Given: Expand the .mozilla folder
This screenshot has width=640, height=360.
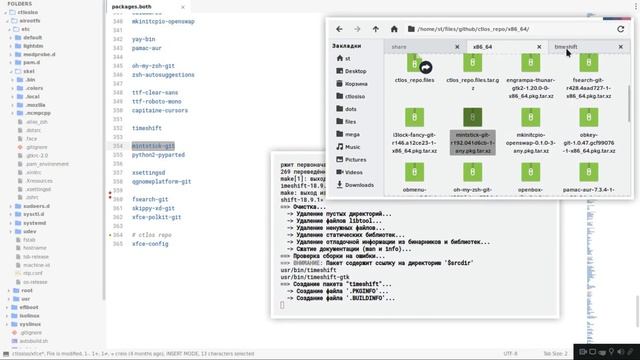Looking at the screenshot, I should [13, 105].
